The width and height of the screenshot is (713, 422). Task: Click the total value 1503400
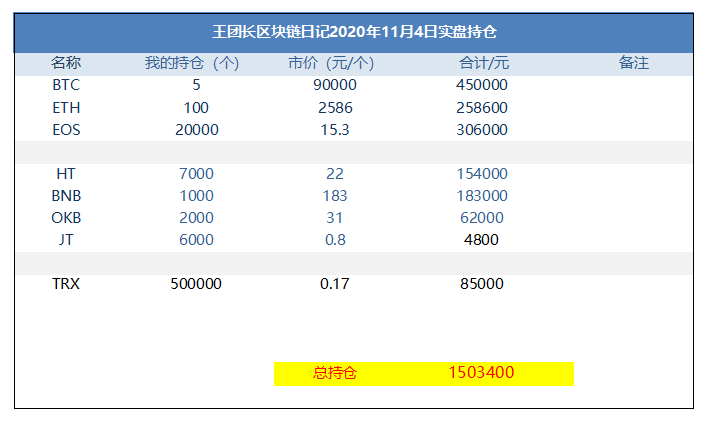click(481, 372)
